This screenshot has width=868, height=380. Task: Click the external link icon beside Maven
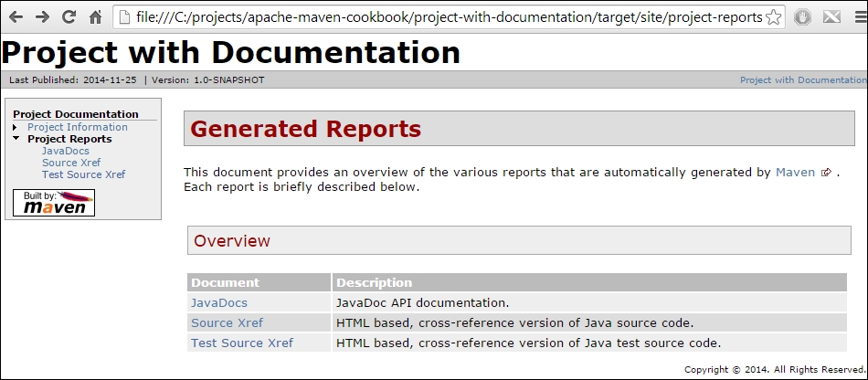click(827, 173)
